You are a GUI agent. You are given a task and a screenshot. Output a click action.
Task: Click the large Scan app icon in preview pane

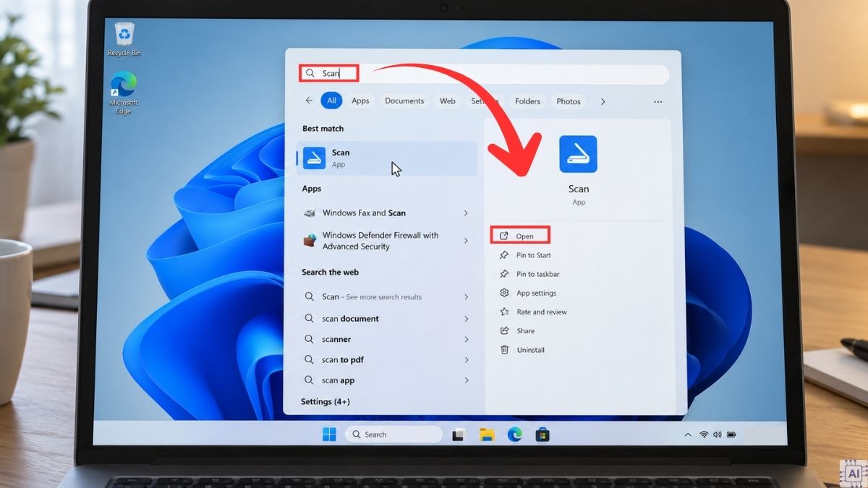pos(578,154)
